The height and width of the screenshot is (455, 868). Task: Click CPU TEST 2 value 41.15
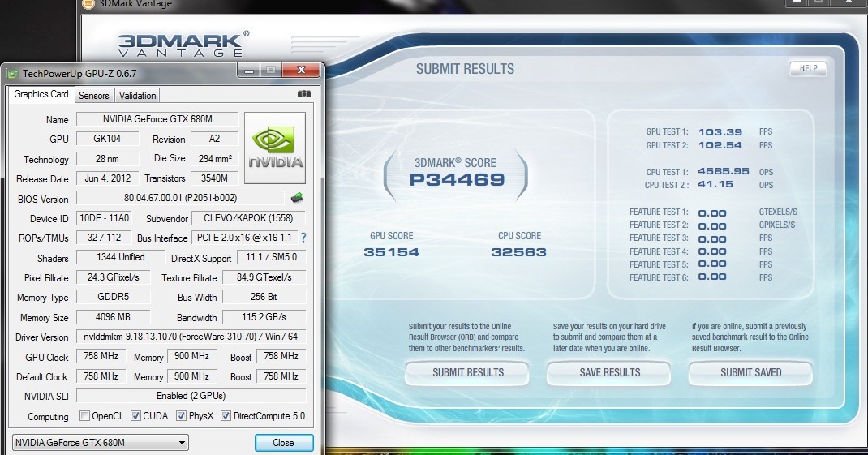[x=715, y=184]
